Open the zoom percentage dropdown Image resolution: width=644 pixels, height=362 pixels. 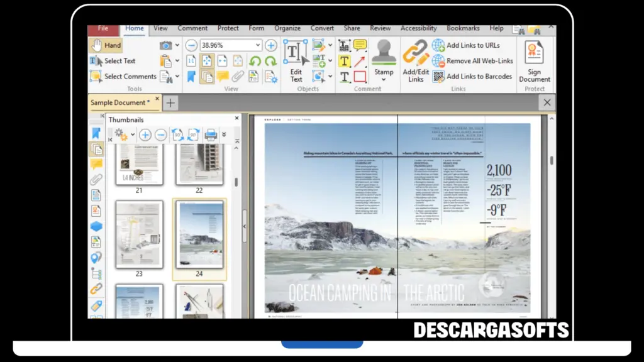tap(258, 45)
